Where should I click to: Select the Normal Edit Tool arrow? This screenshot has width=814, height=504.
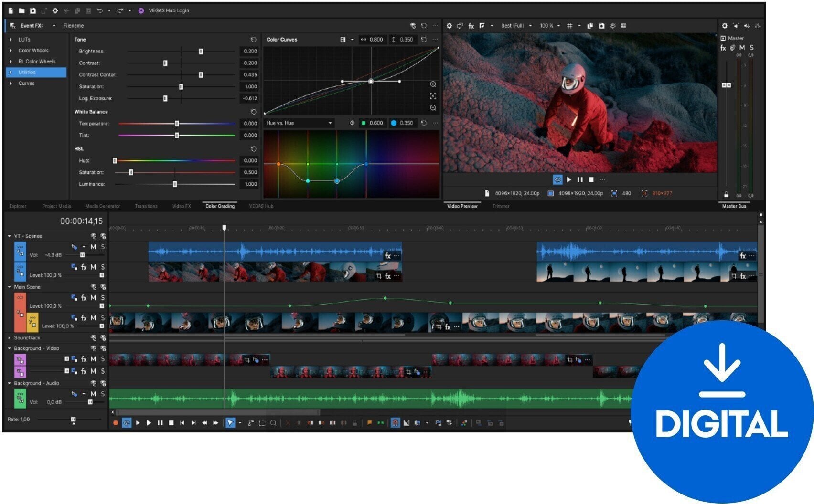click(x=230, y=422)
